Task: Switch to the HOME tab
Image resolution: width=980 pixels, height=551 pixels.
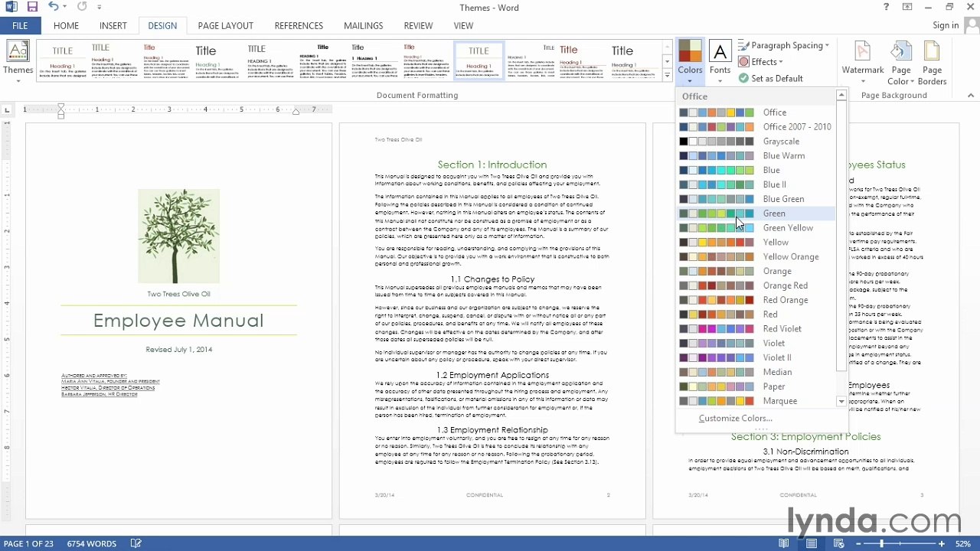Action: pyautogui.click(x=66, y=25)
